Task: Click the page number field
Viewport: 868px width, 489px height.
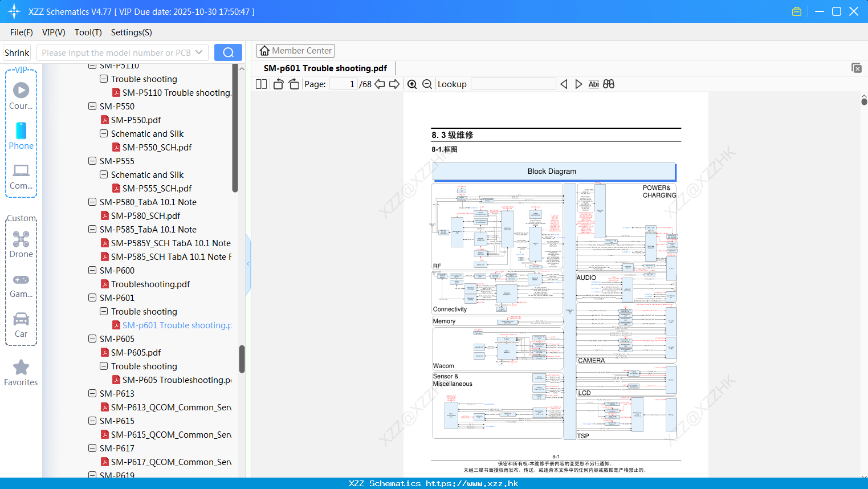Action: 344,84
